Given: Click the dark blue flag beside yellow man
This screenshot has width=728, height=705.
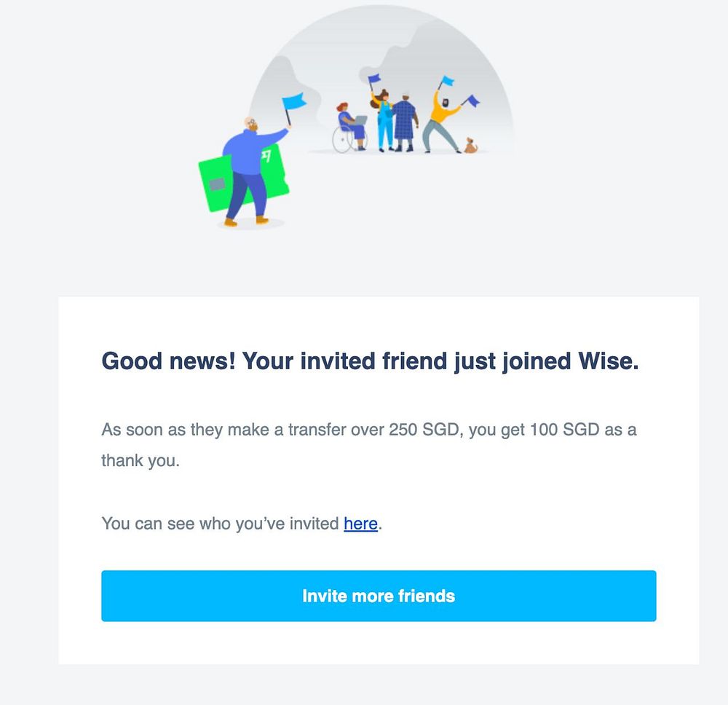Looking at the screenshot, I should tap(472, 101).
